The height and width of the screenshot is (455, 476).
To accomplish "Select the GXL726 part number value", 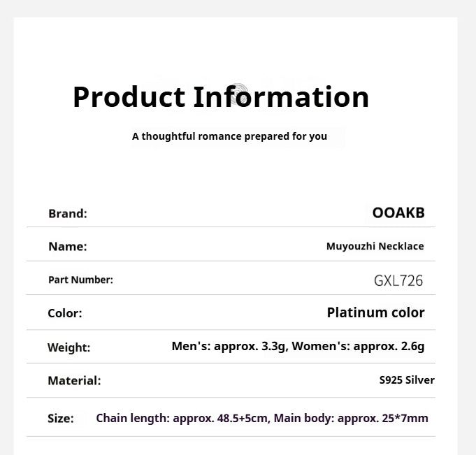I will pos(398,281).
